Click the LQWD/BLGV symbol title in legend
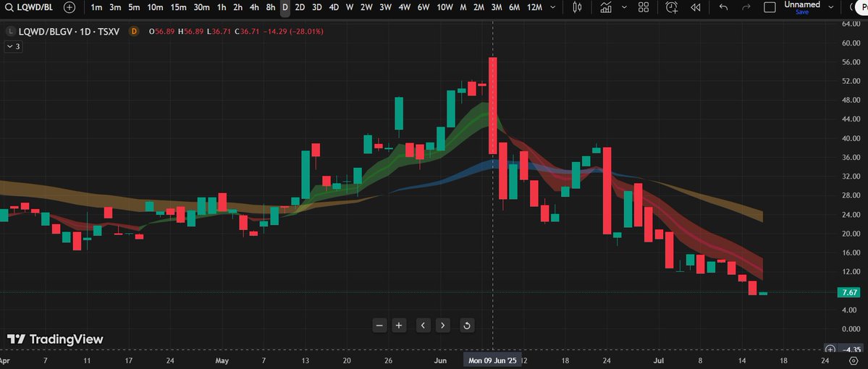This screenshot has width=868, height=369. pyautogui.click(x=69, y=32)
